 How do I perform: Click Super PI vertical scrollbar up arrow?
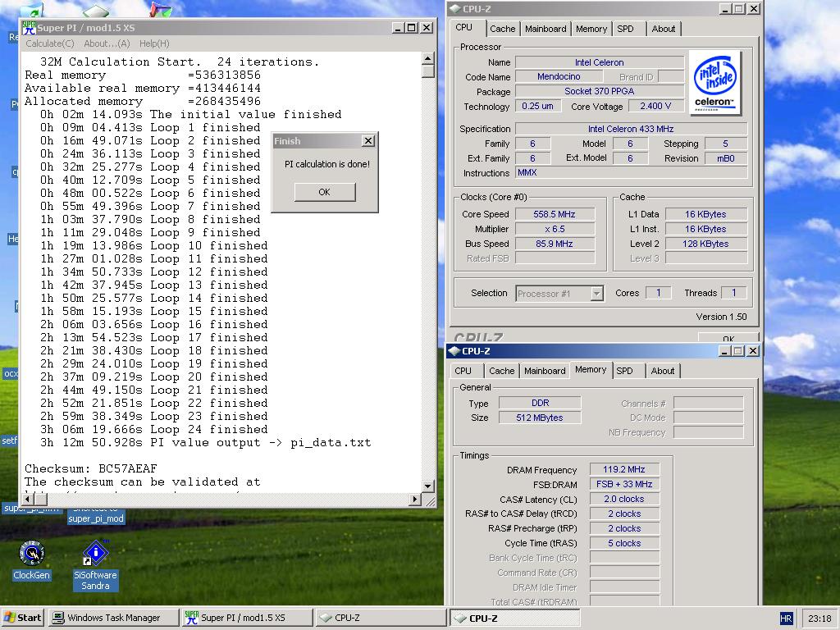click(427, 58)
